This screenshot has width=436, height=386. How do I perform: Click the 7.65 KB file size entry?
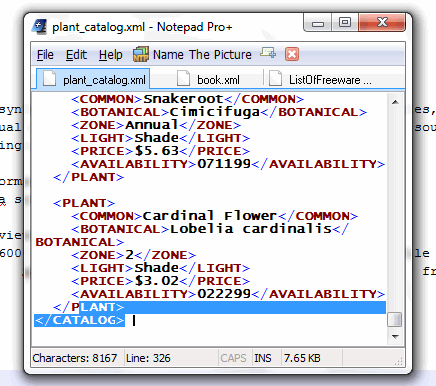point(302,358)
